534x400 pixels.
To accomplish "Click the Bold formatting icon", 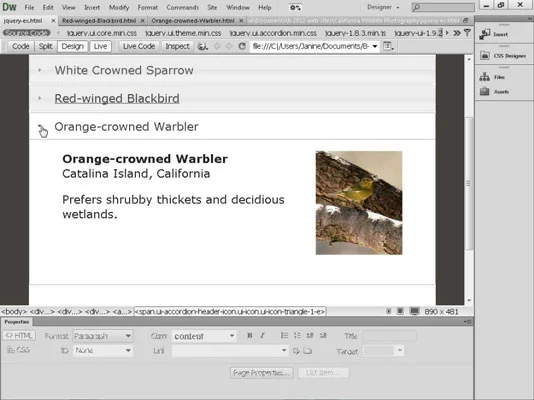I will click(250, 336).
